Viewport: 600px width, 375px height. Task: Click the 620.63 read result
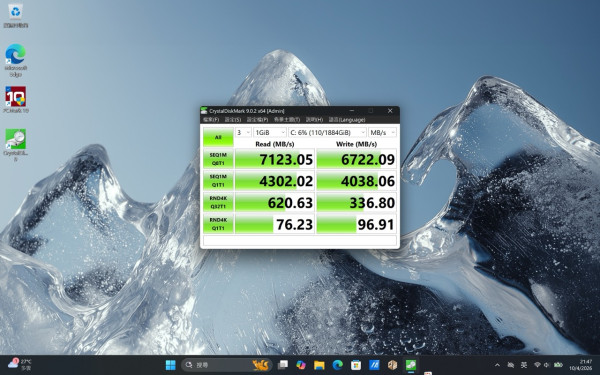tap(275, 202)
